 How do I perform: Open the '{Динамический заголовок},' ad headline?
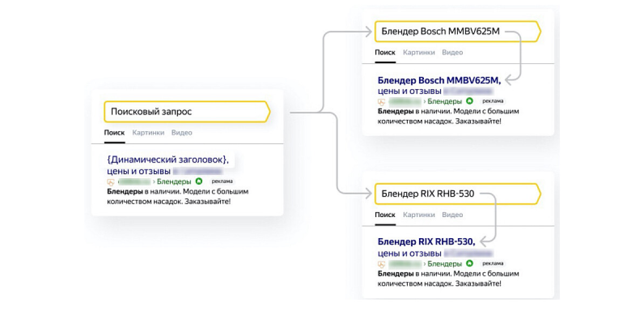click(x=168, y=160)
